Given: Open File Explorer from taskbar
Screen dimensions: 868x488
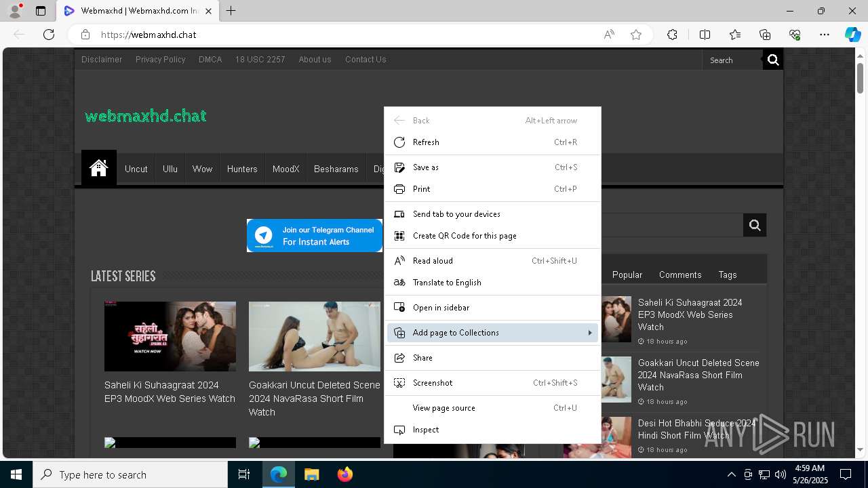Looking at the screenshot, I should pyautogui.click(x=311, y=474).
